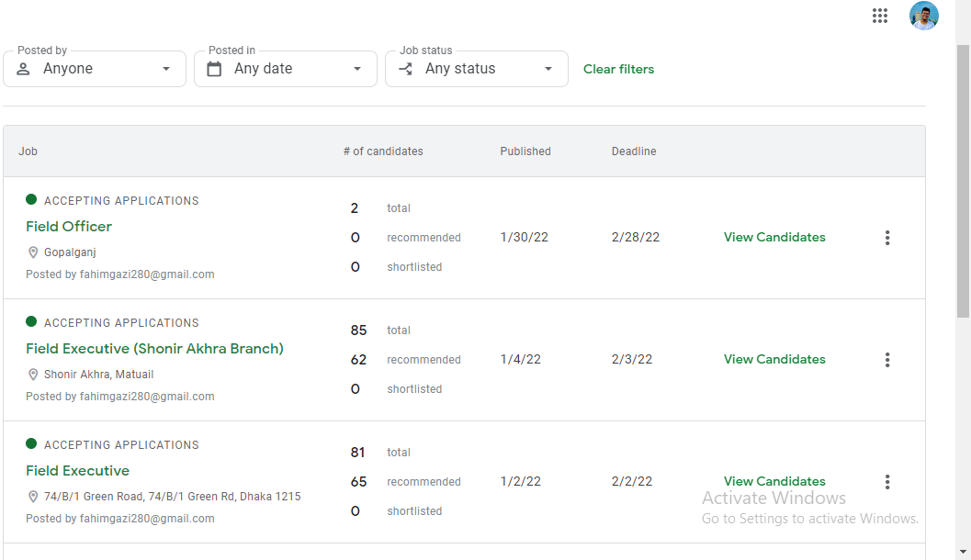The height and width of the screenshot is (560, 971).
Task: Click the user profile avatar
Action: (923, 16)
